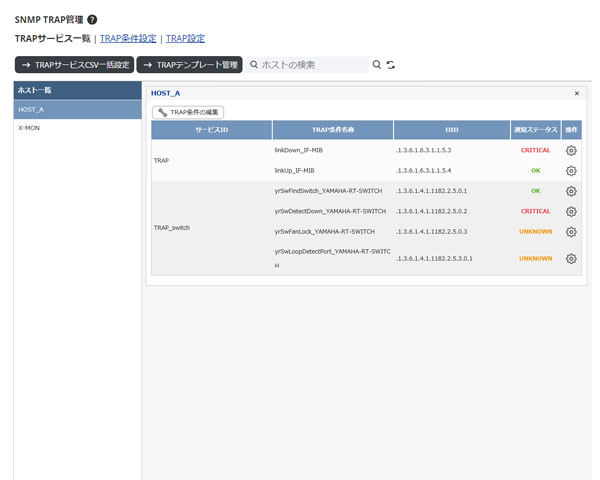Click UNKNOWN status of yrSwFanLock row
The width and height of the screenshot is (600, 480).
coord(535,231)
